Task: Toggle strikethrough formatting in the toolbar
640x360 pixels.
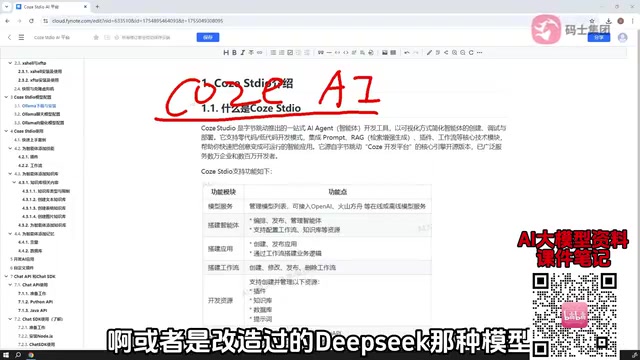Action: click(x=251, y=53)
